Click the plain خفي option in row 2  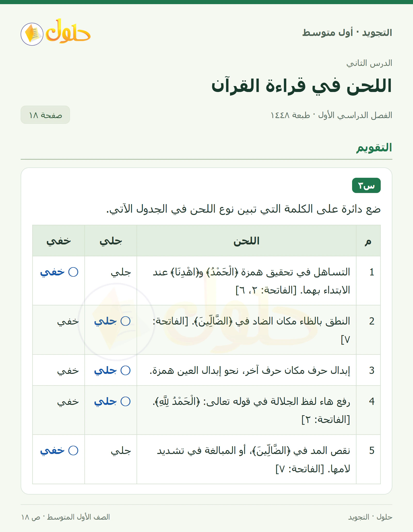pyautogui.click(x=68, y=321)
